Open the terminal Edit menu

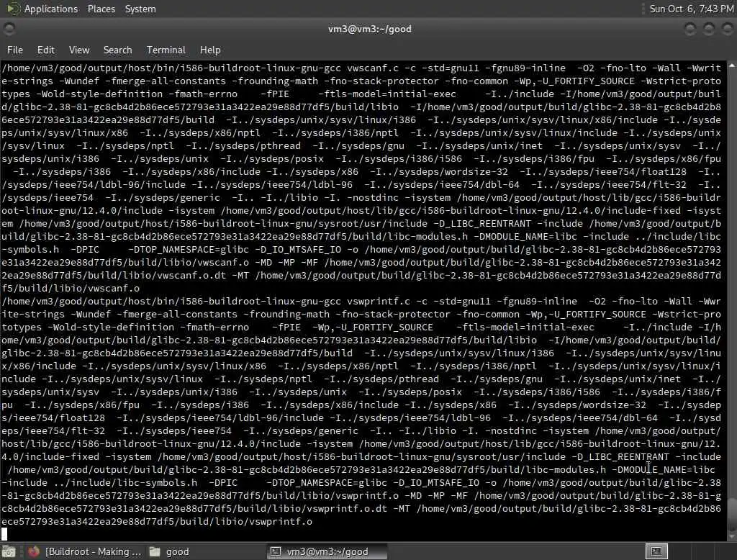[x=45, y=50]
